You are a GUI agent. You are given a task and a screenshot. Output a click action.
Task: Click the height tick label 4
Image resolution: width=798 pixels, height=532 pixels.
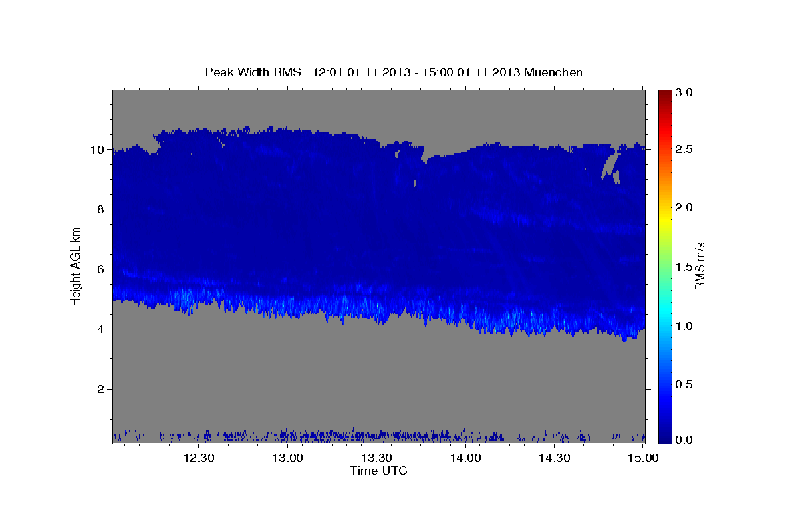tap(100, 329)
